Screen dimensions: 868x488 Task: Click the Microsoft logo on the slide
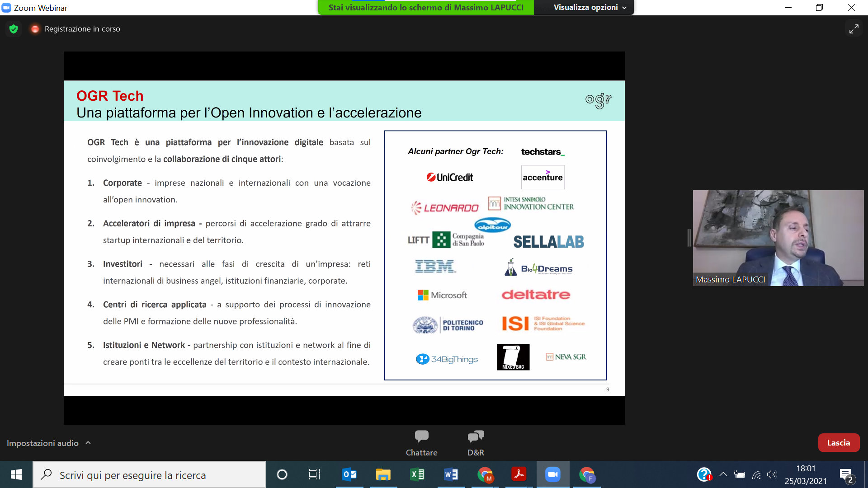point(442,295)
